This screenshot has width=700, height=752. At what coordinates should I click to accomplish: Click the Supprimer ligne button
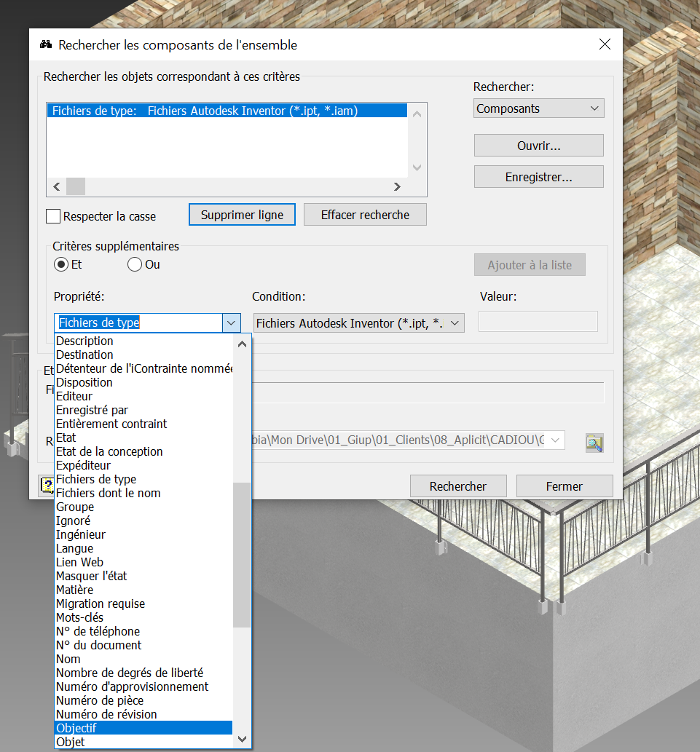pyautogui.click(x=242, y=214)
